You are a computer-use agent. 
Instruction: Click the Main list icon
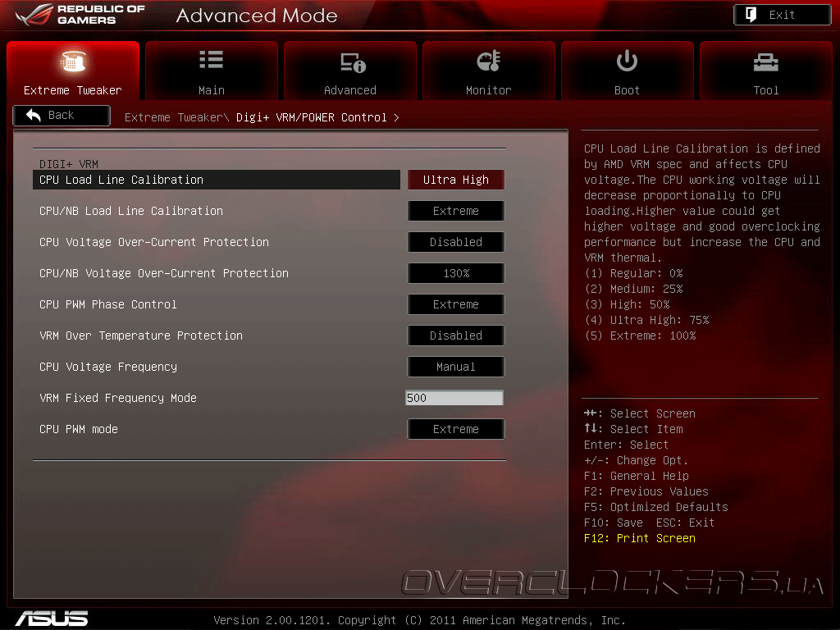(211, 59)
